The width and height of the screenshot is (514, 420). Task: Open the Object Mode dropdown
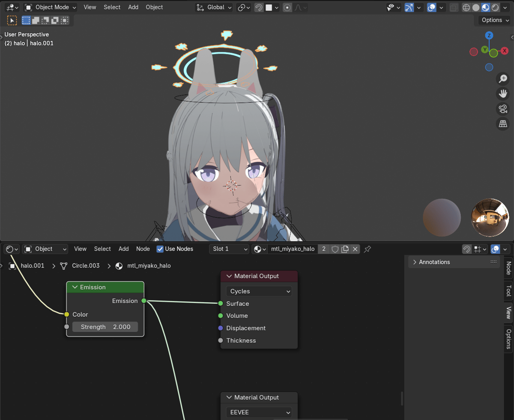coord(50,7)
